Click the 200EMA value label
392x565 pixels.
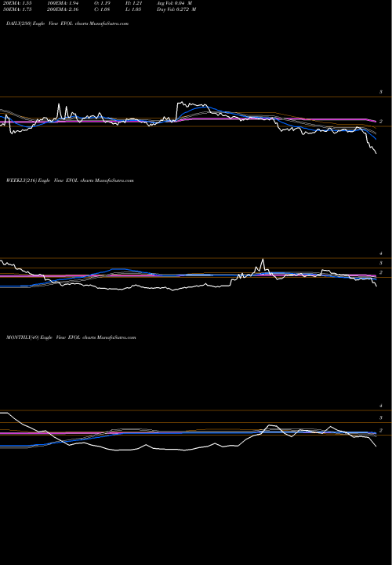pyautogui.click(x=63, y=9)
